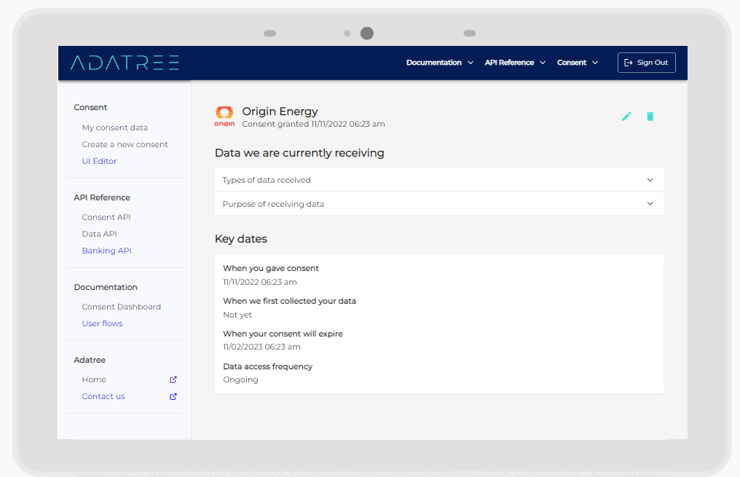Screen dimensions: 740x477
Task: Open User flows documentation link
Action: click(x=102, y=324)
